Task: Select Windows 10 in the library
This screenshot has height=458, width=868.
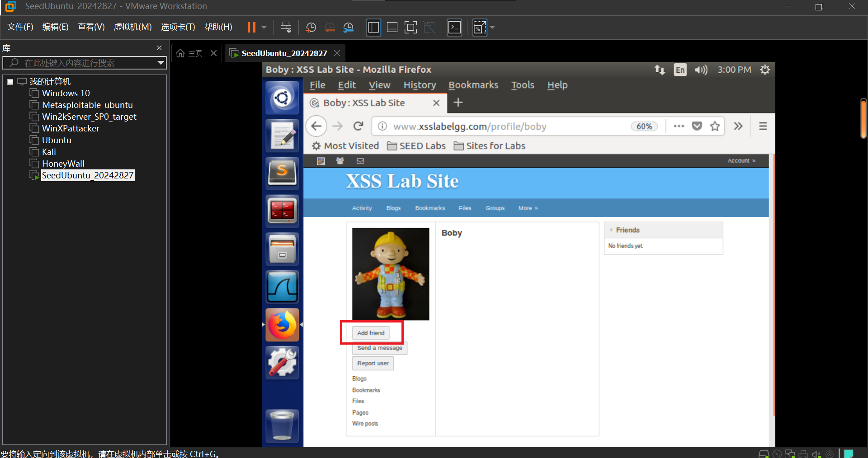Action: pos(66,93)
